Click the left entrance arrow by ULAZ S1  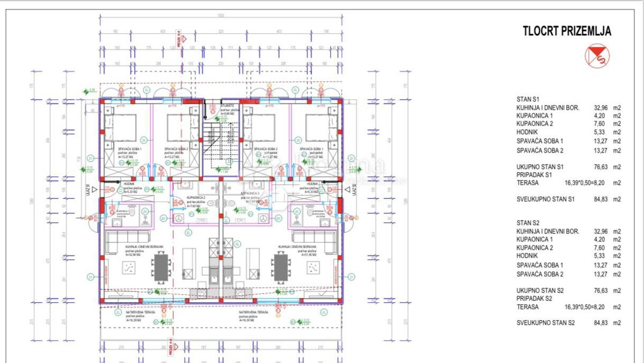click(x=94, y=190)
